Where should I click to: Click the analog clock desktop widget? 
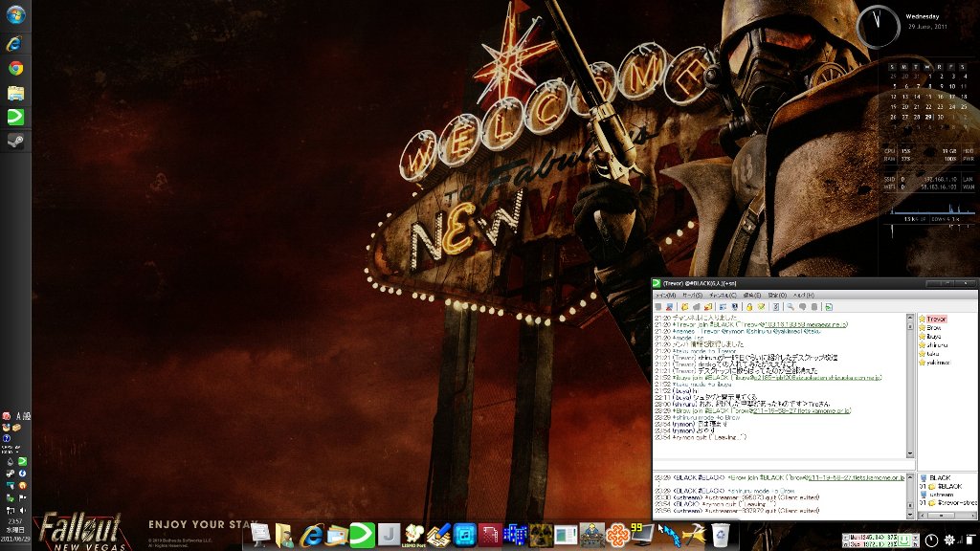878,27
